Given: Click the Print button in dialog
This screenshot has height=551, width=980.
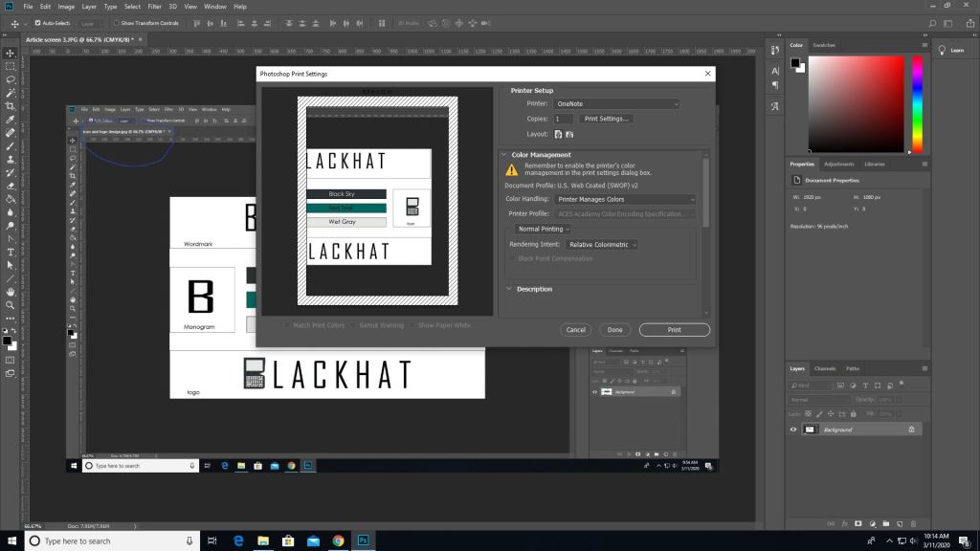Looking at the screenshot, I should point(674,330).
